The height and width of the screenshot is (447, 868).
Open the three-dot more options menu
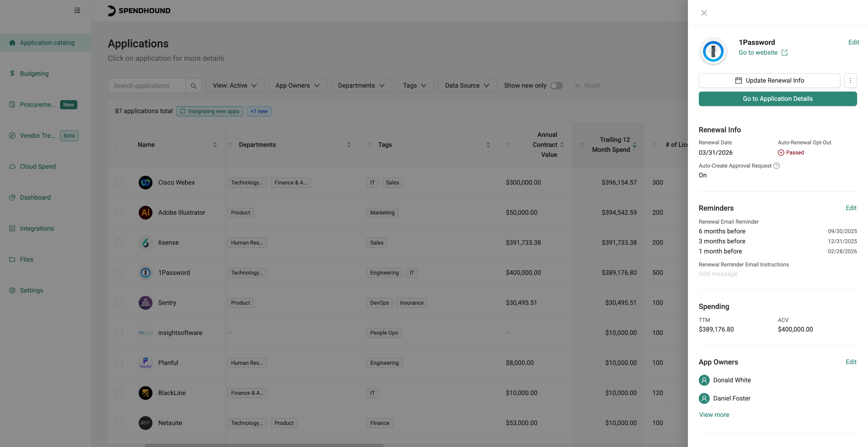pyautogui.click(x=850, y=81)
